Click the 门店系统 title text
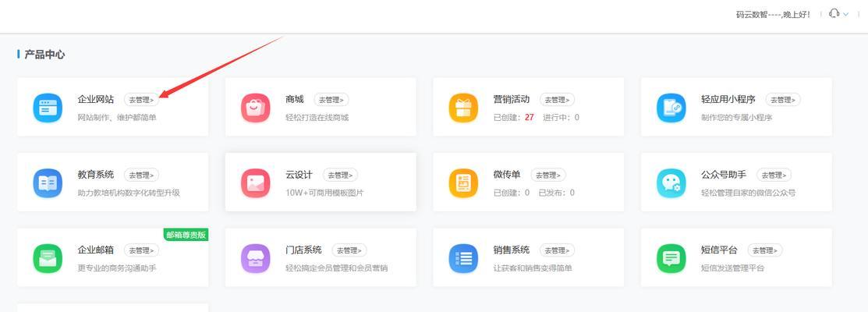Screen dimensions: 868x312 303,250
